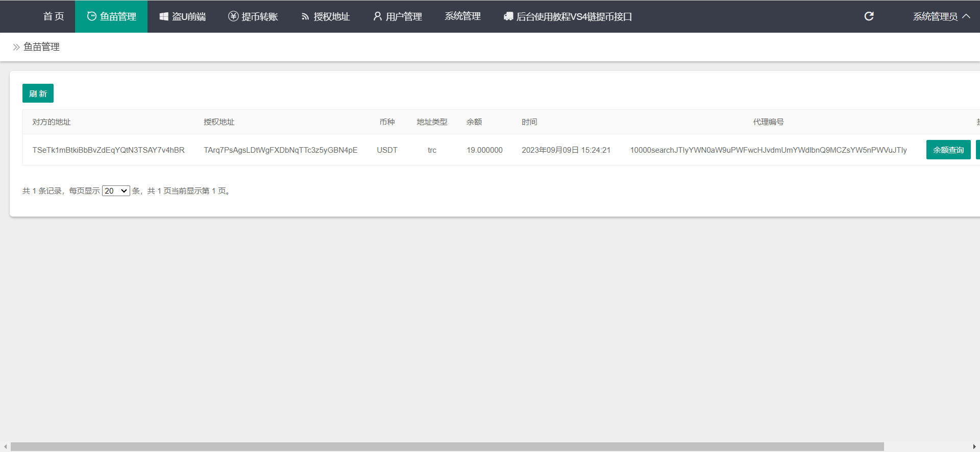The width and height of the screenshot is (980, 452).
Task: Click the balance value 19.000000
Action: point(484,150)
